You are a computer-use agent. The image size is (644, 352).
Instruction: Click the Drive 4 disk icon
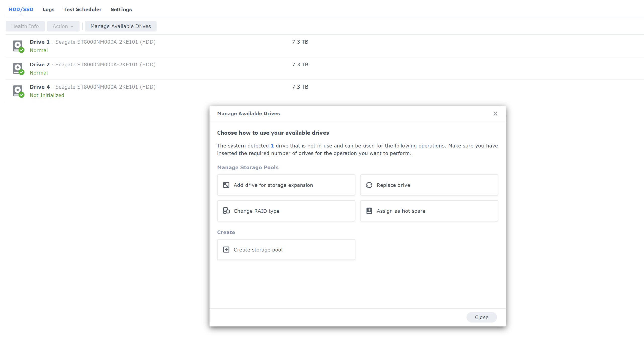click(18, 91)
